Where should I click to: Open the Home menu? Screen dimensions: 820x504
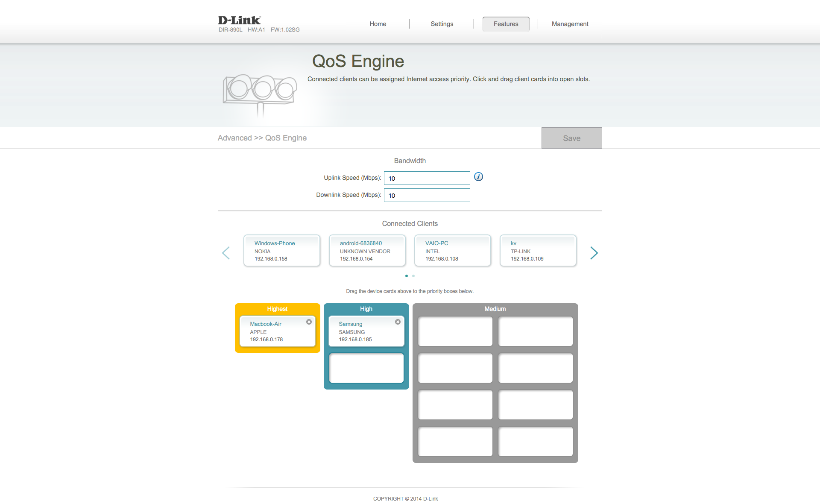point(378,24)
